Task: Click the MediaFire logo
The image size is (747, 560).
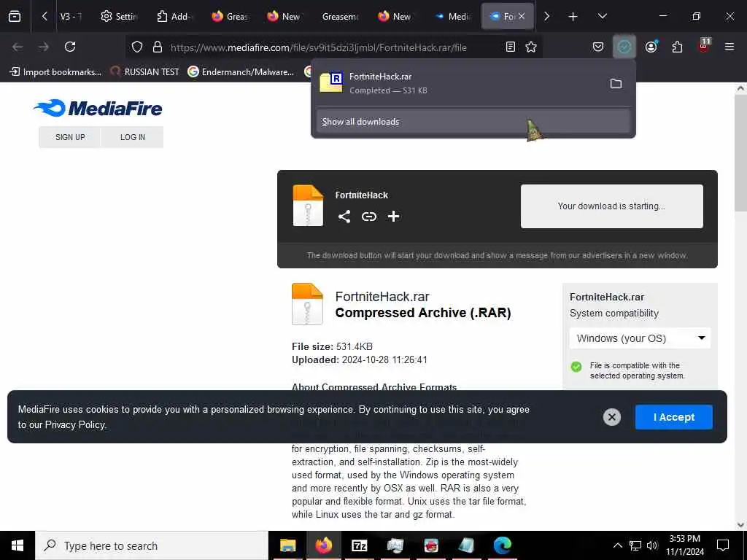Action: pyautogui.click(x=98, y=108)
